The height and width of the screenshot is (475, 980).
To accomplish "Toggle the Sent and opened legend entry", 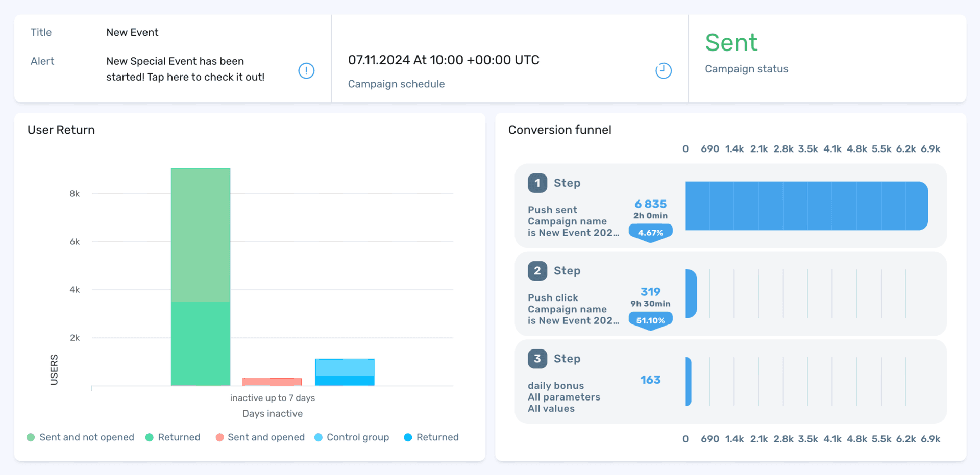I will 260,437.
